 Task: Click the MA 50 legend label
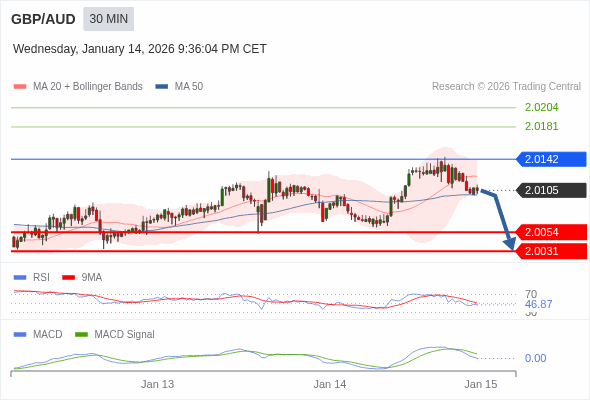tap(189, 87)
